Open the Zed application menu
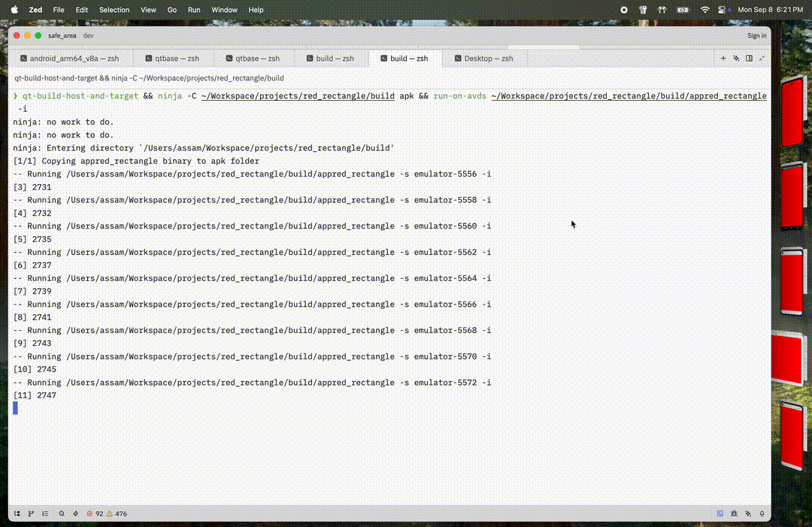Viewport: 812px width, 527px height. pos(36,10)
